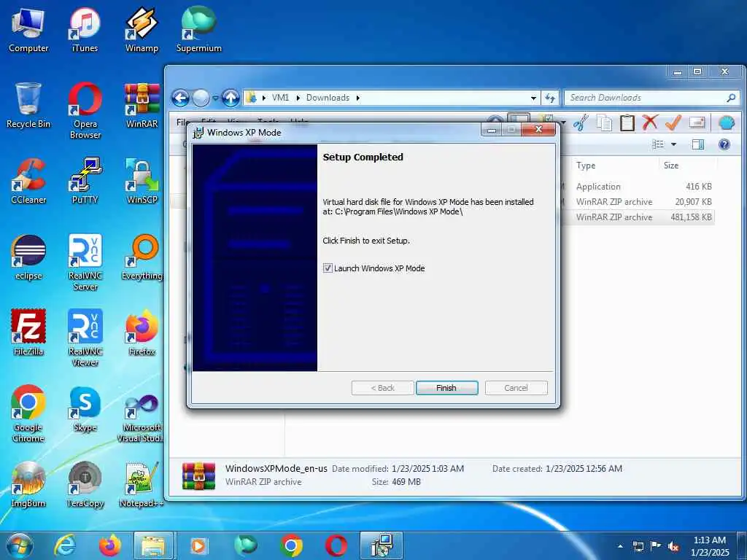Open Windows Media Player from taskbar

click(198, 545)
